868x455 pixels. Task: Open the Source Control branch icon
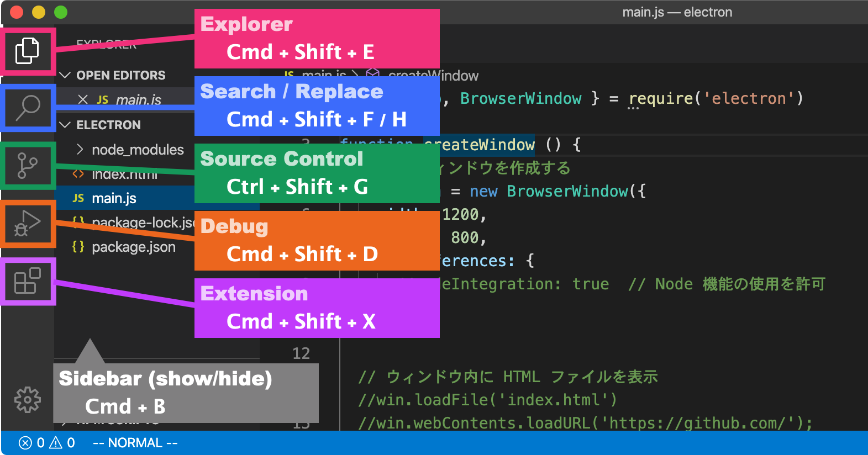pos(27,166)
